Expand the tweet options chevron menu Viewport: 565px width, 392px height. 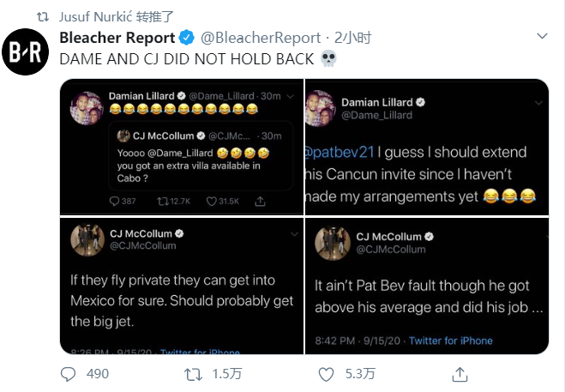542,36
